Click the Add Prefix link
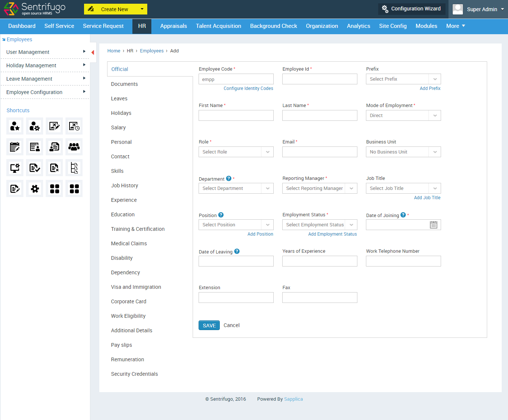 click(430, 88)
